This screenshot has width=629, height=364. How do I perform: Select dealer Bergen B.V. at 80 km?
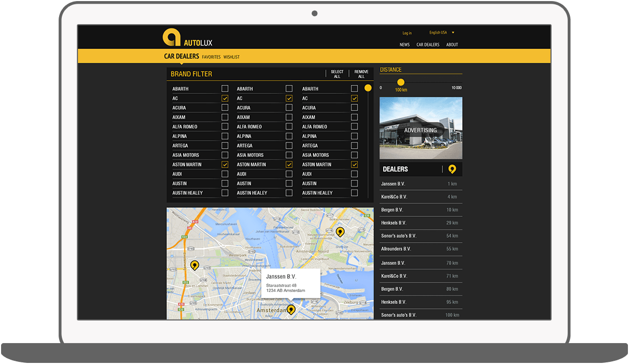pyautogui.click(x=421, y=289)
